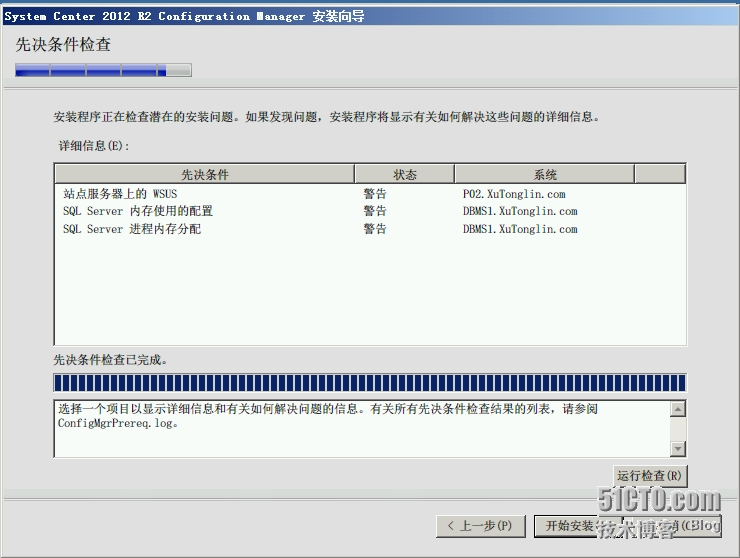This screenshot has height=558, width=740.
Task: Click the 详细信息(E) label
Action: click(x=93, y=145)
